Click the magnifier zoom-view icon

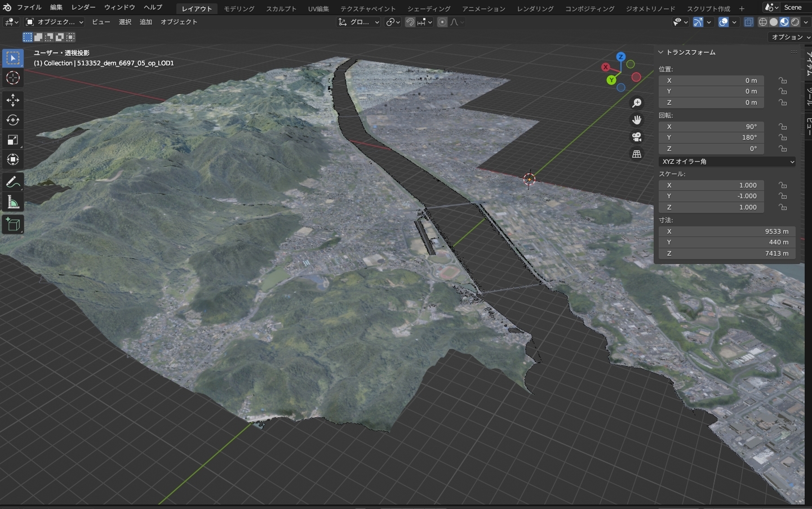click(637, 103)
